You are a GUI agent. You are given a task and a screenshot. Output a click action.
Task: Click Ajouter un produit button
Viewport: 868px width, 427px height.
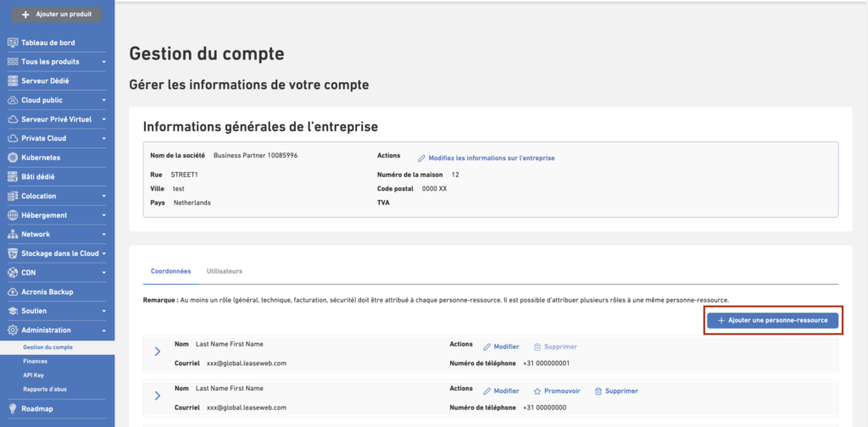tap(57, 14)
